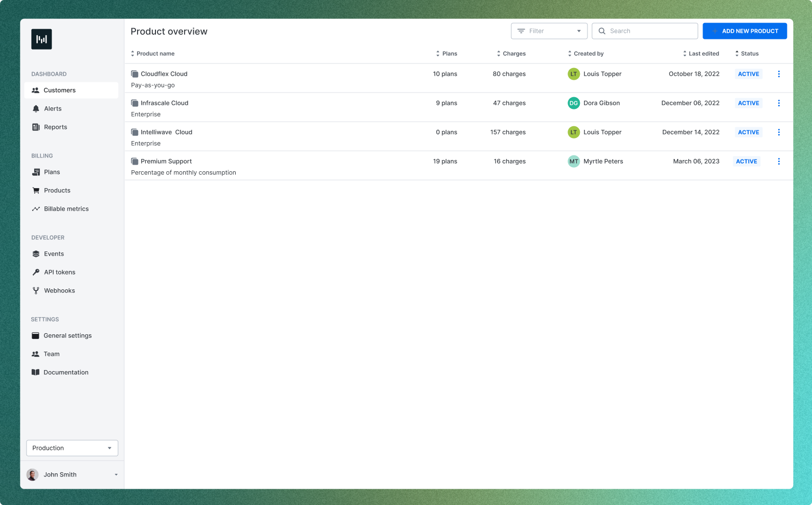The width and height of the screenshot is (812, 505).
Task: Open the Production environment dropdown
Action: [72, 448]
